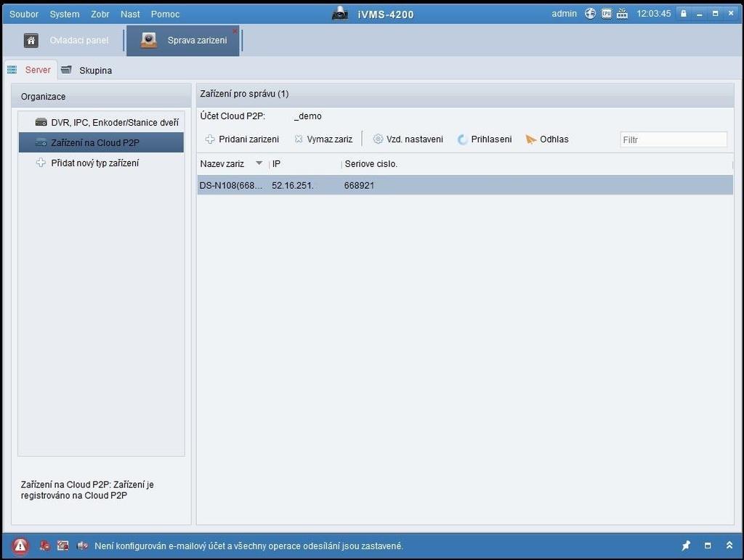This screenshot has height=560, width=744.
Task: Expand the alarm panel with double chevron
Action: 729,545
